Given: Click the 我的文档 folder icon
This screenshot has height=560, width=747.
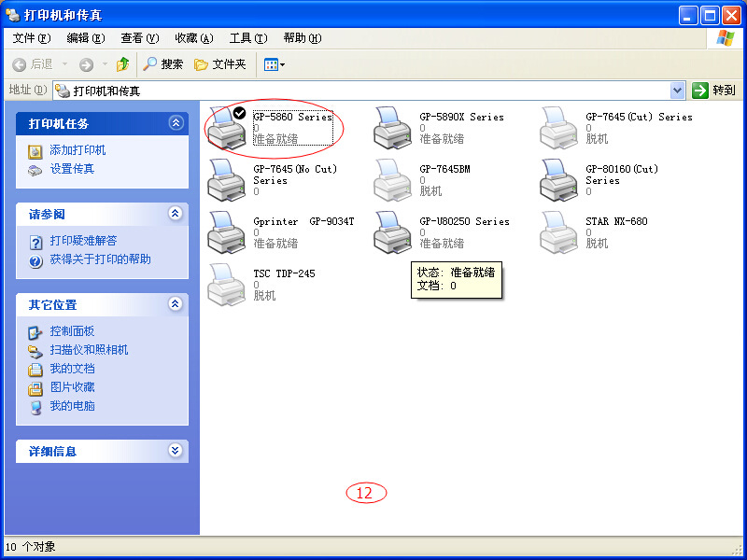Looking at the screenshot, I should point(35,370).
